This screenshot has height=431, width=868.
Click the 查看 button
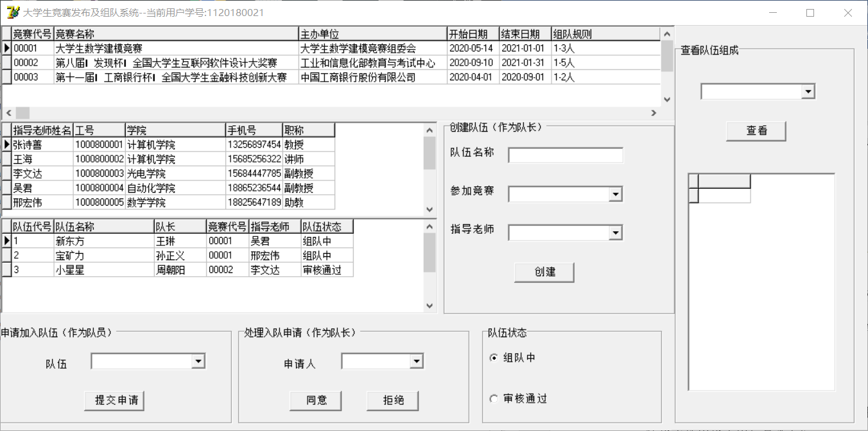point(756,130)
